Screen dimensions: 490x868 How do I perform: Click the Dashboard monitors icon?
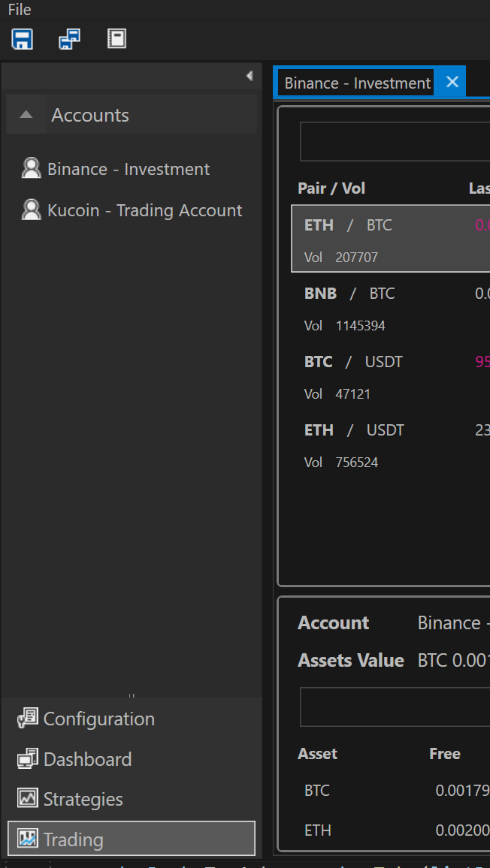(28, 759)
